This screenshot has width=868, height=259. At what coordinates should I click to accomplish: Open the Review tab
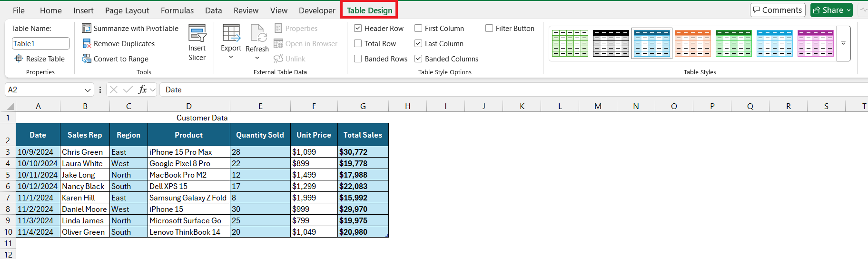[246, 10]
